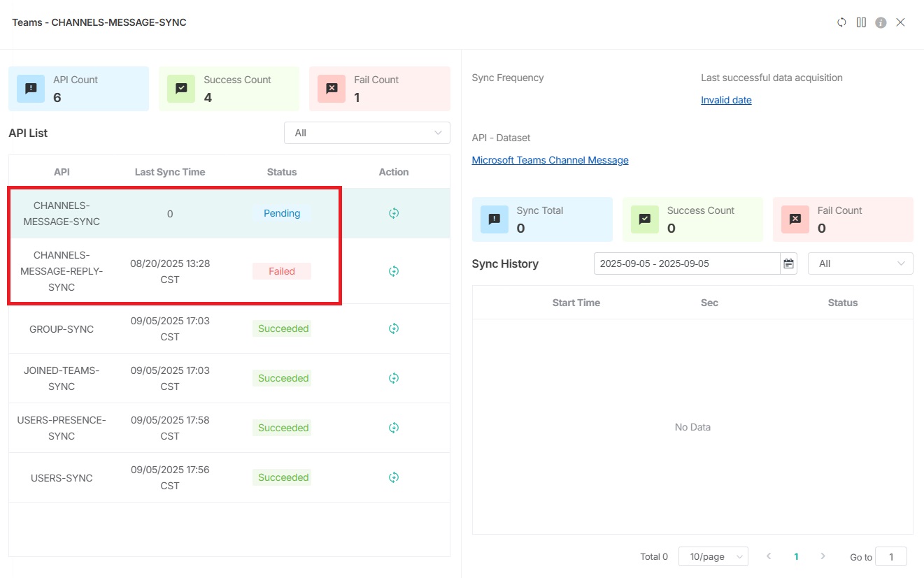924x578 pixels.
Task: Open the info icon in header
Action: click(x=881, y=22)
